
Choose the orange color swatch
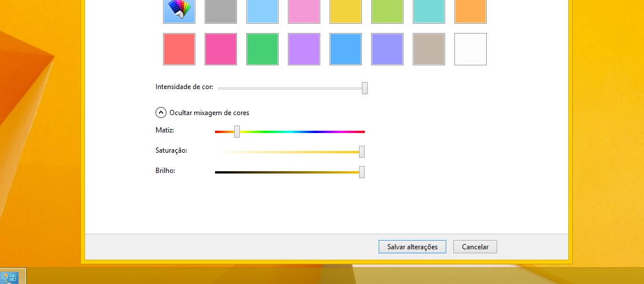point(471,11)
